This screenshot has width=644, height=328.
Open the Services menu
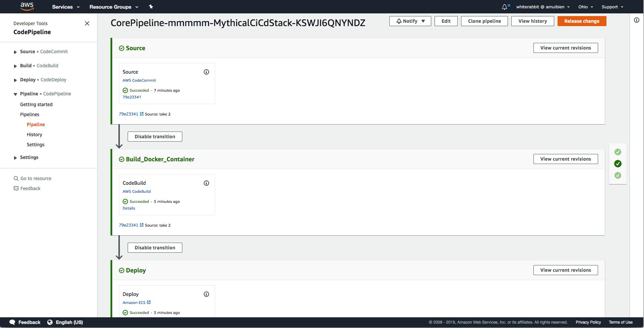[66, 7]
